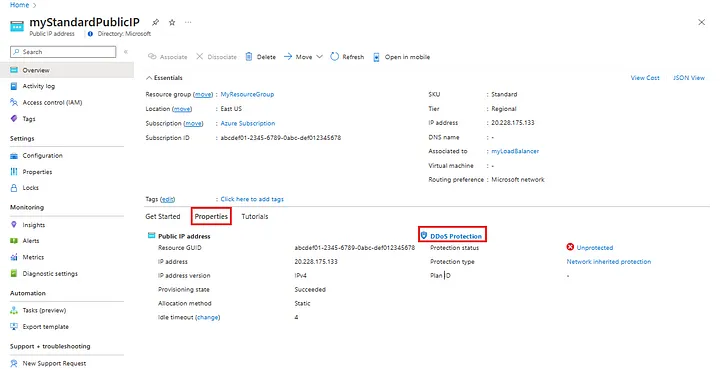
Task: Close the resource blade with X
Action: point(701,22)
